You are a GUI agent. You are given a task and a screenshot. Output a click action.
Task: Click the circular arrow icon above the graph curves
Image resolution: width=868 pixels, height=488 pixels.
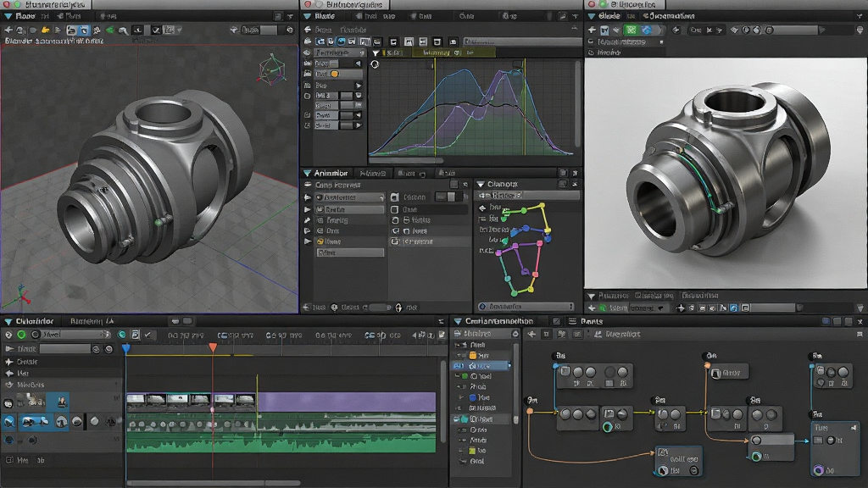click(x=375, y=64)
